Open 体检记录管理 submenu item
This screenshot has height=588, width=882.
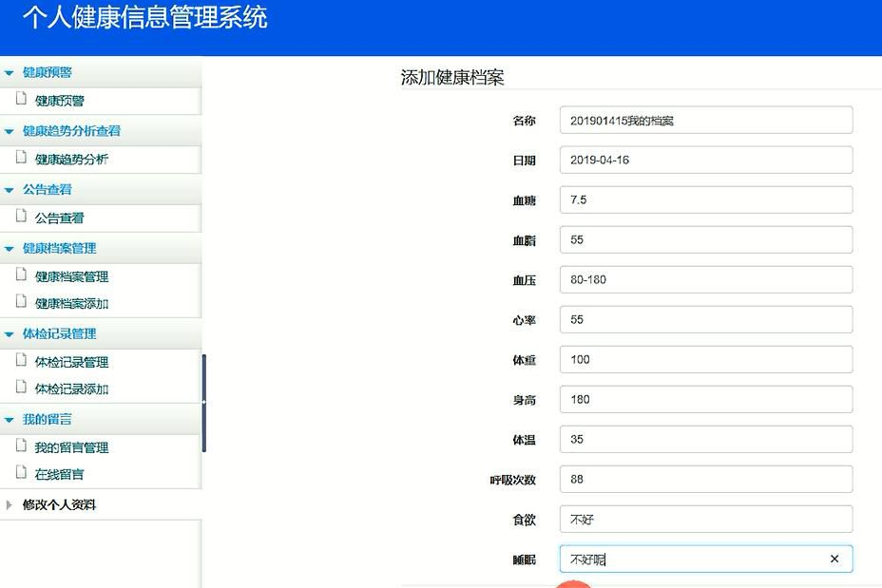pyautogui.click(x=71, y=362)
